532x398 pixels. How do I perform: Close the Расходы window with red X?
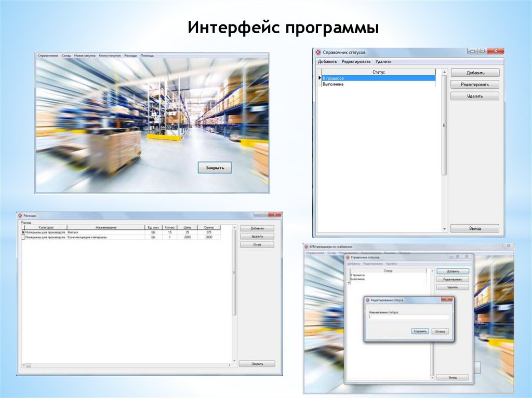[x=274, y=215]
